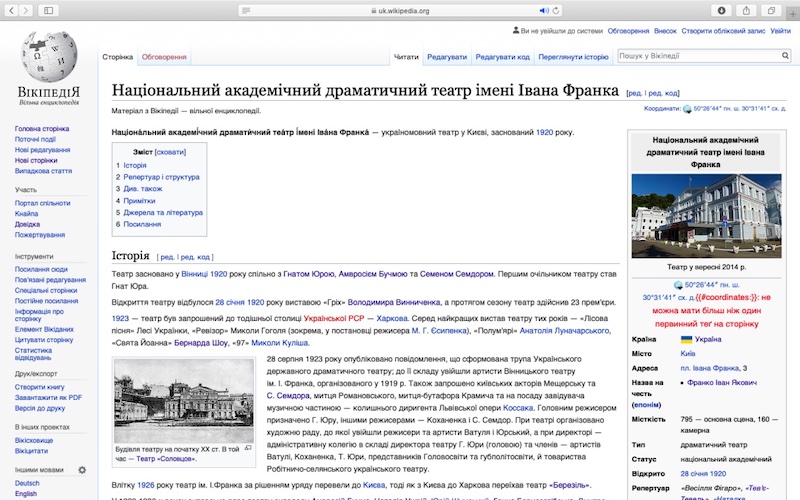This screenshot has height=500, width=800.
Task: Go forward with Safari's forward arrow
Action: coord(26,10)
